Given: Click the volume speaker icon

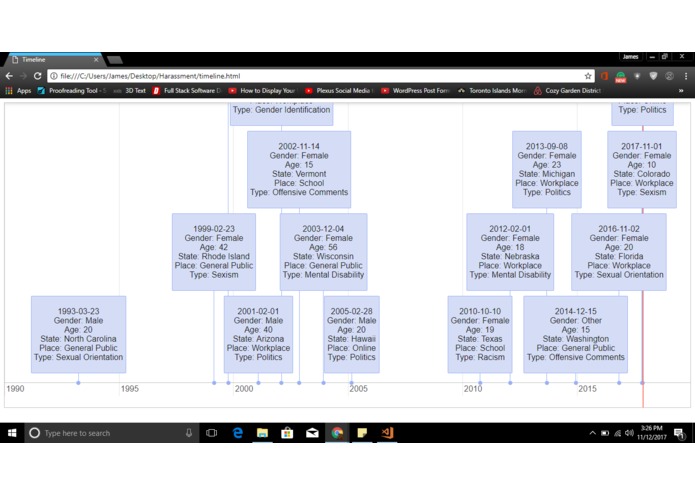Looking at the screenshot, I should tap(629, 433).
